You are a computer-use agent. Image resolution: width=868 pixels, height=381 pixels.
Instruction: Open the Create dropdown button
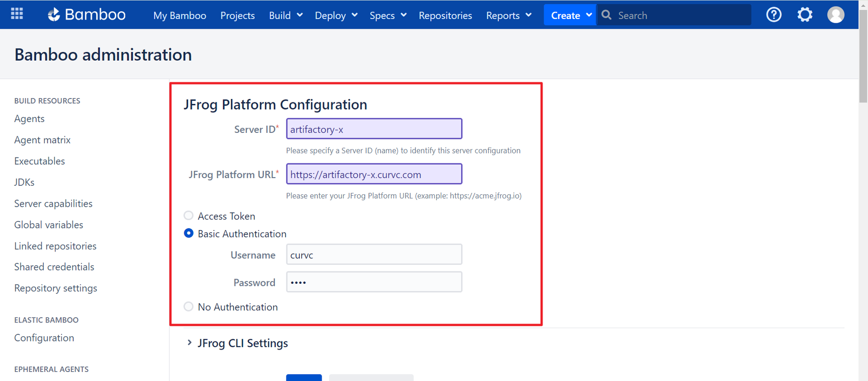coord(570,15)
